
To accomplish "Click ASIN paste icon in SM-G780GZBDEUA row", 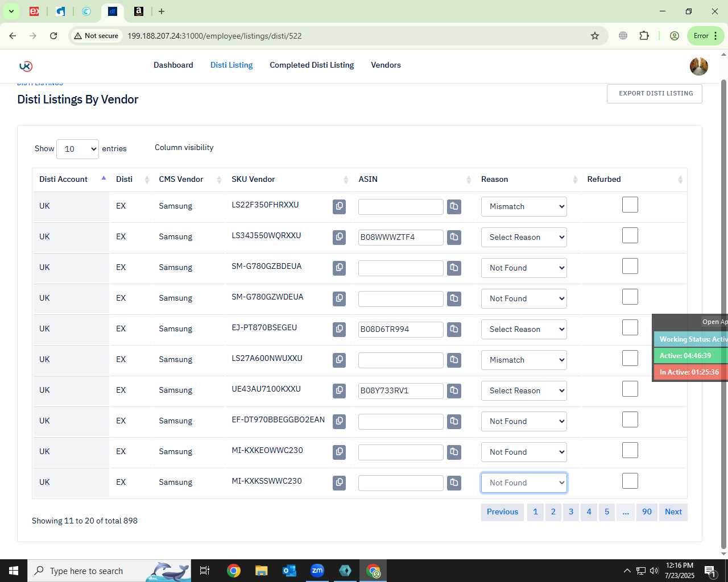I will coord(454,268).
